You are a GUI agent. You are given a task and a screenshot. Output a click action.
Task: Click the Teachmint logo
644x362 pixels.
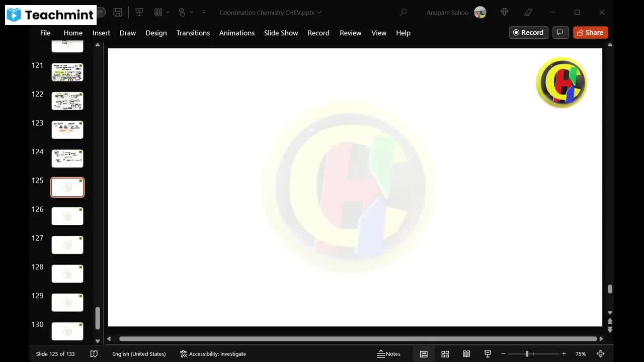point(50,15)
